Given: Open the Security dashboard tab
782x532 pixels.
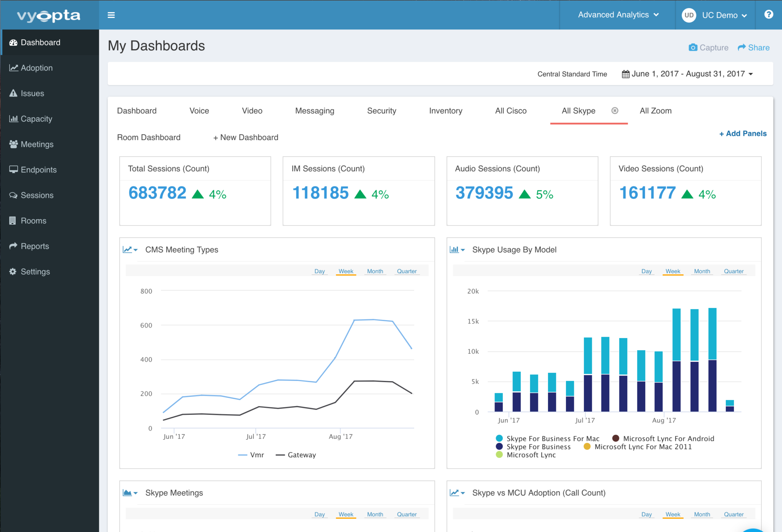Looking at the screenshot, I should coord(381,111).
